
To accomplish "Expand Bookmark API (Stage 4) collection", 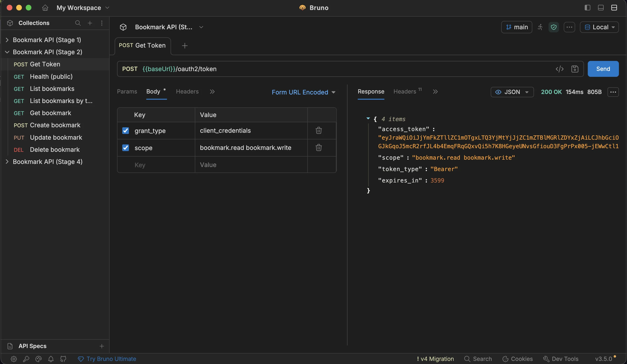I will pos(7,162).
